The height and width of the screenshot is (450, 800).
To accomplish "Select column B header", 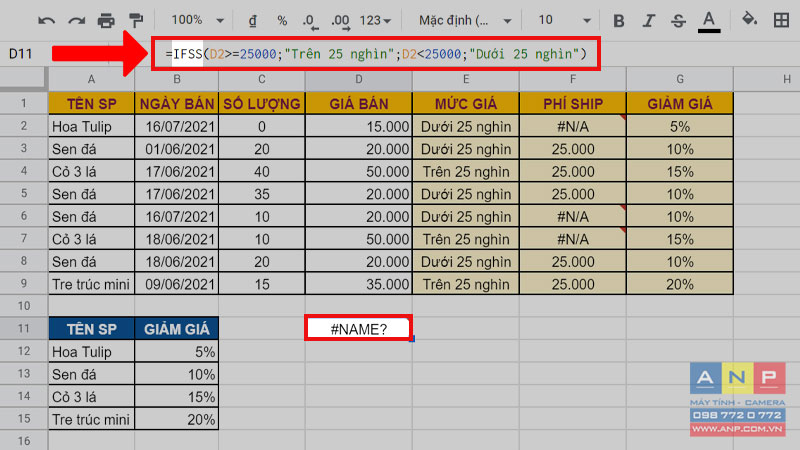I will point(177,80).
